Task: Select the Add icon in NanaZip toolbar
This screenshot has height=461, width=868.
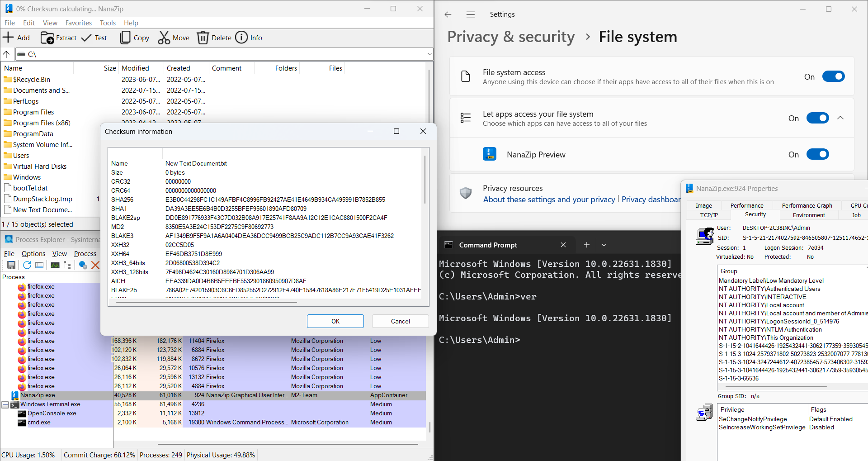Action: [8, 38]
